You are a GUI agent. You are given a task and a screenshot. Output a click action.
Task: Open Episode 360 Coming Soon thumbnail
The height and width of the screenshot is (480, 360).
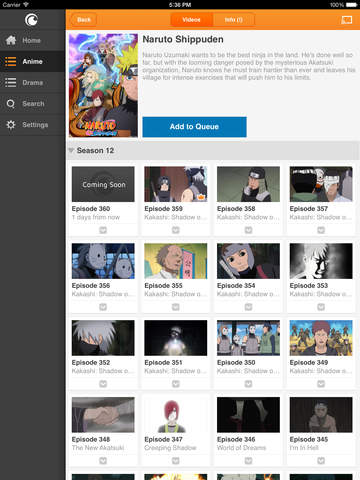click(103, 184)
